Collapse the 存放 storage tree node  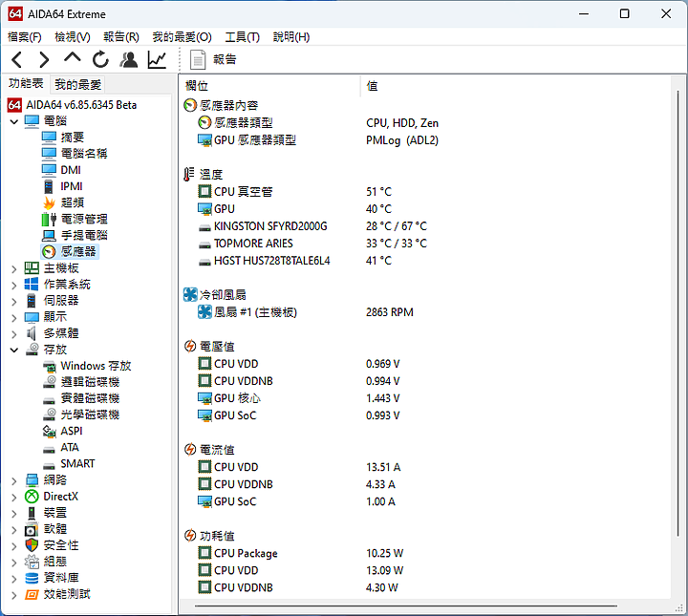14,350
